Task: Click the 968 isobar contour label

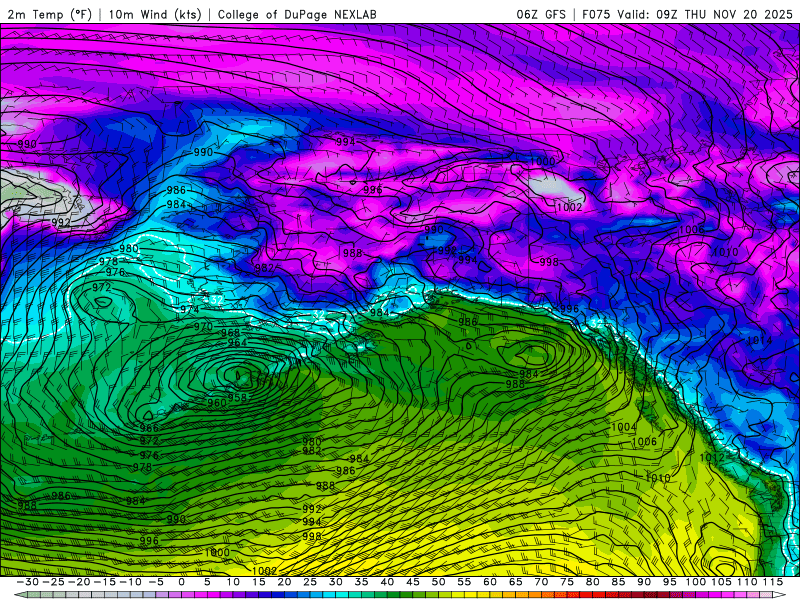Action: [x=230, y=333]
